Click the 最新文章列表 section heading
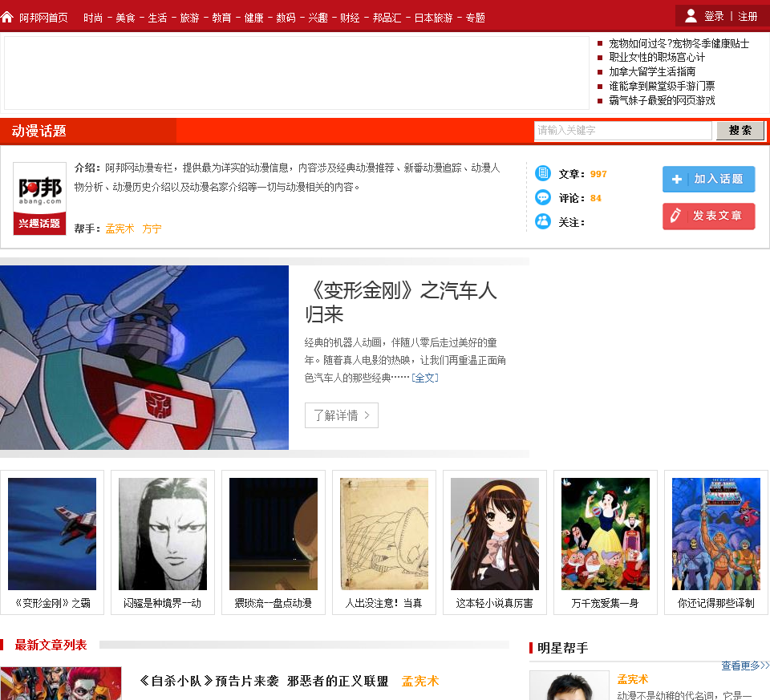Image resolution: width=770 pixels, height=700 pixels. (51, 645)
